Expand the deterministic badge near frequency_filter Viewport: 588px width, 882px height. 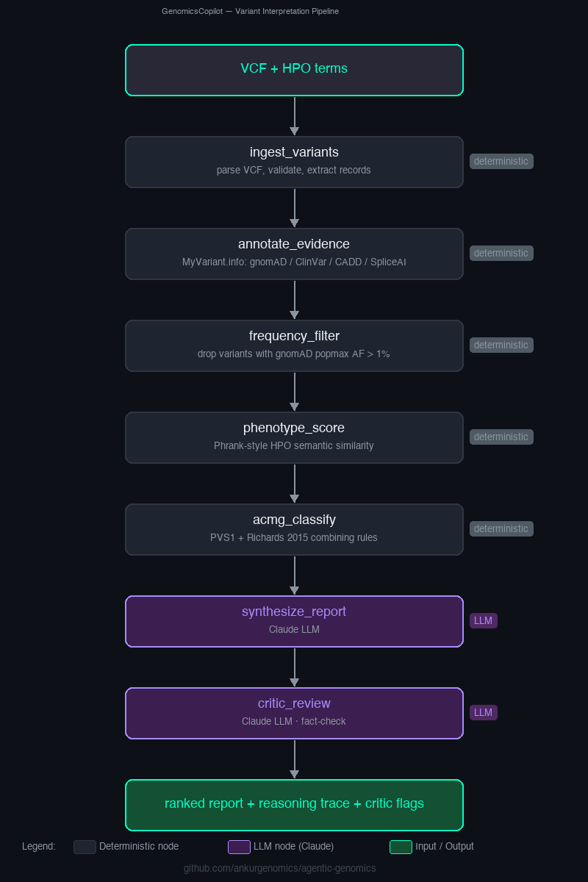501,345
